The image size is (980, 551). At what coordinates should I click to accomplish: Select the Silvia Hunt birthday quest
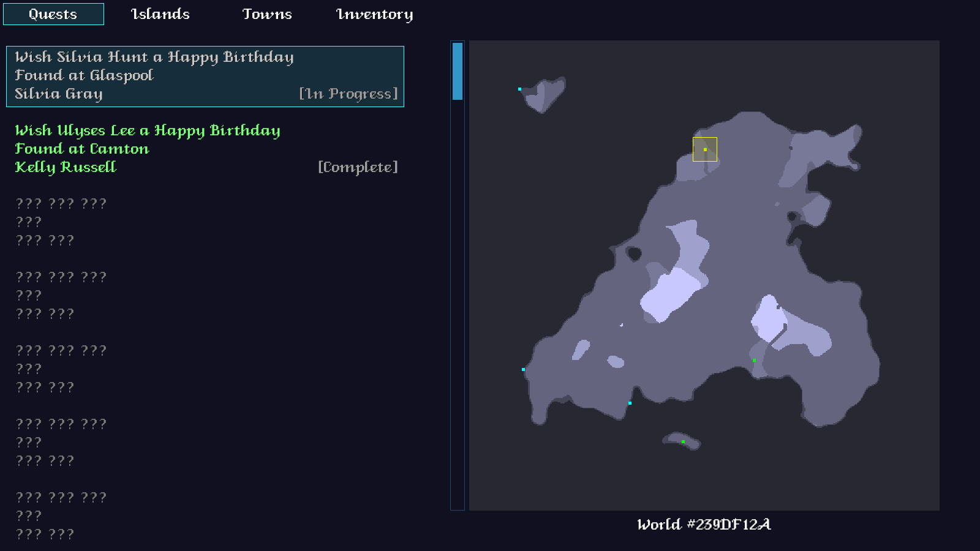click(205, 76)
